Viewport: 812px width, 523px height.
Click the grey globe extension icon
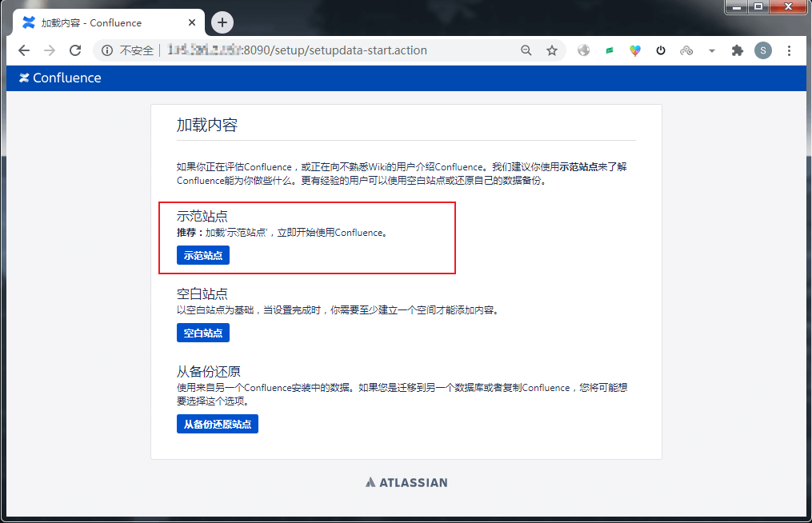click(584, 50)
